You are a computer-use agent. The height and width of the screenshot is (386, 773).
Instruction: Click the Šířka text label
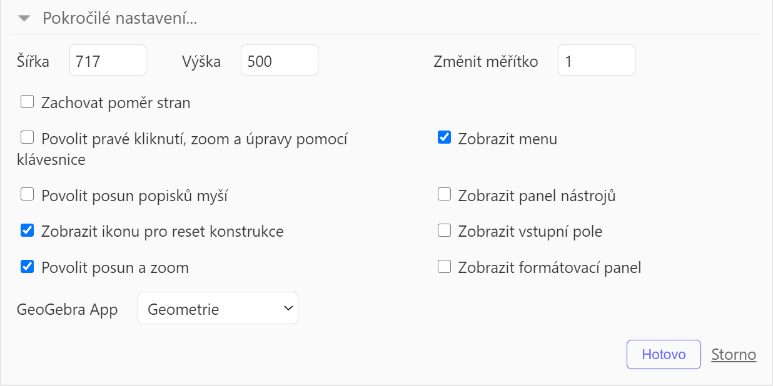coord(33,62)
